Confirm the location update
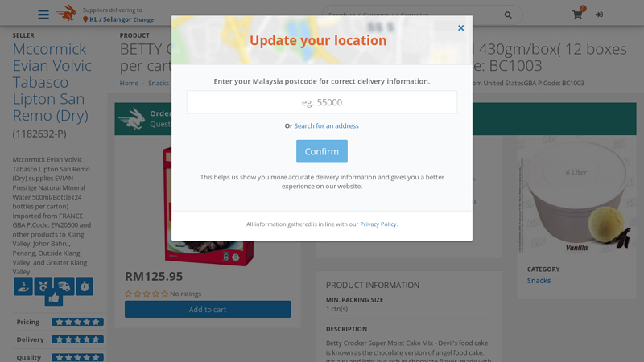This screenshot has width=644, height=362. [322, 151]
